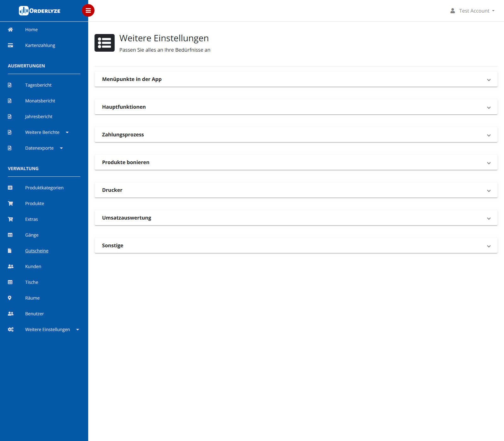Click the Extras cart-plus icon
The image size is (504, 441).
tap(10, 219)
